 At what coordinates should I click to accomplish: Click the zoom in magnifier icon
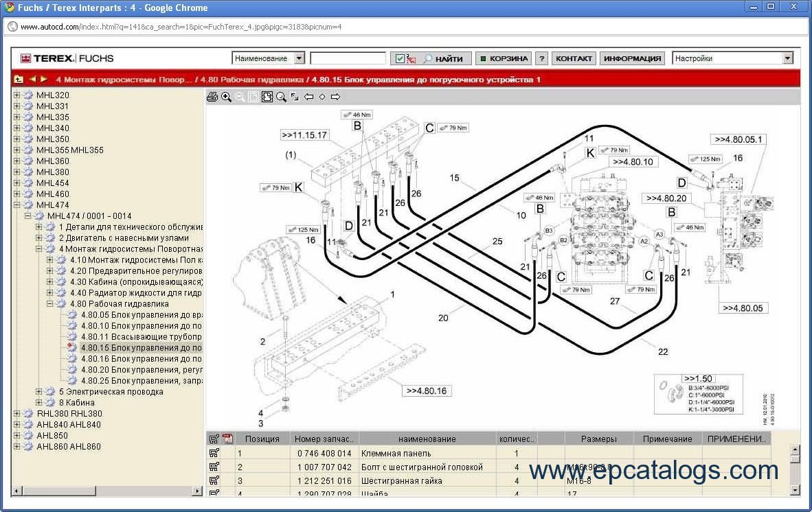(226, 97)
